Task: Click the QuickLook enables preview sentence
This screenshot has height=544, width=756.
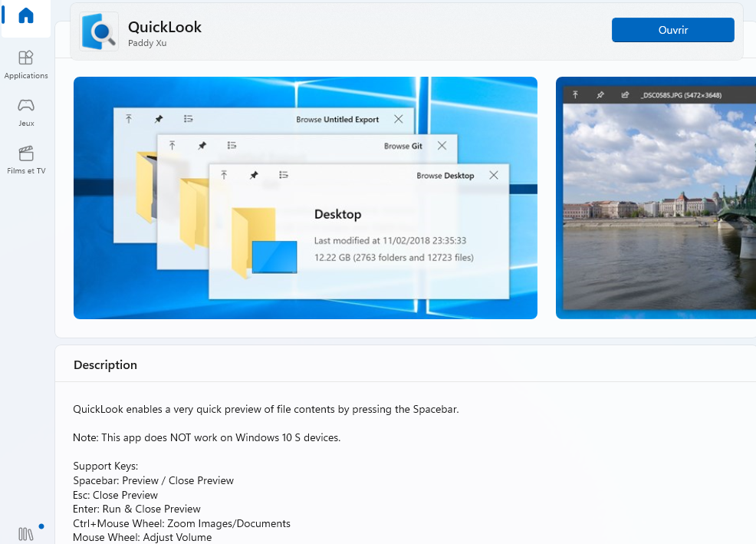Action: [265, 409]
